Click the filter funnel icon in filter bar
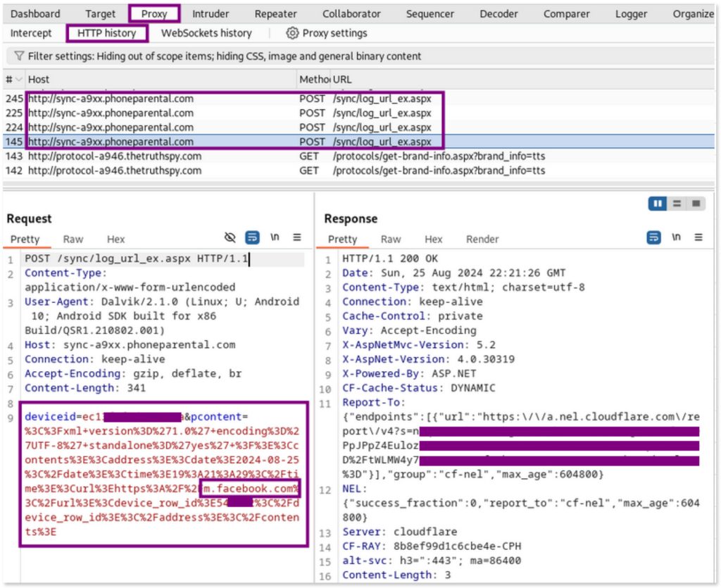This screenshot has width=721, height=588. coord(18,56)
